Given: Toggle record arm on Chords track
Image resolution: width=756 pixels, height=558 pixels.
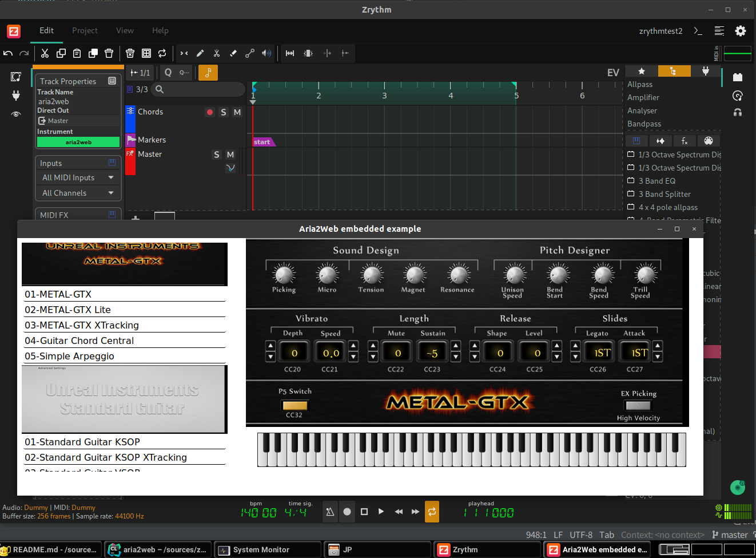Looking at the screenshot, I should [x=210, y=112].
